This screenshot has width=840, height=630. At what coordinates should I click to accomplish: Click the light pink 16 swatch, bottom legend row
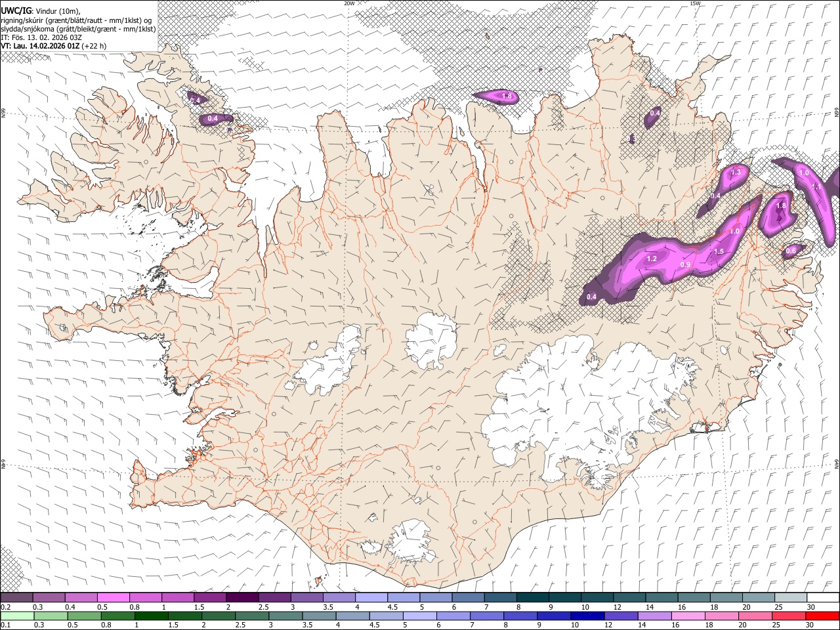(x=686, y=616)
